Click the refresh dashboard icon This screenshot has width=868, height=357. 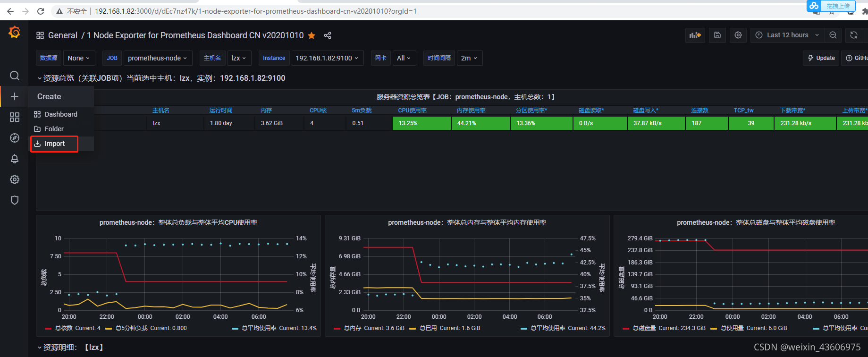pos(854,35)
